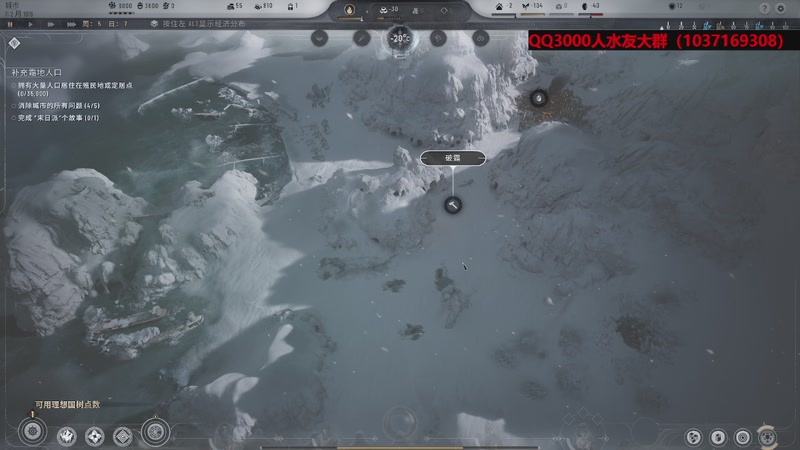
Task: Open the Idea Tree button with point badge
Action: 33,431
